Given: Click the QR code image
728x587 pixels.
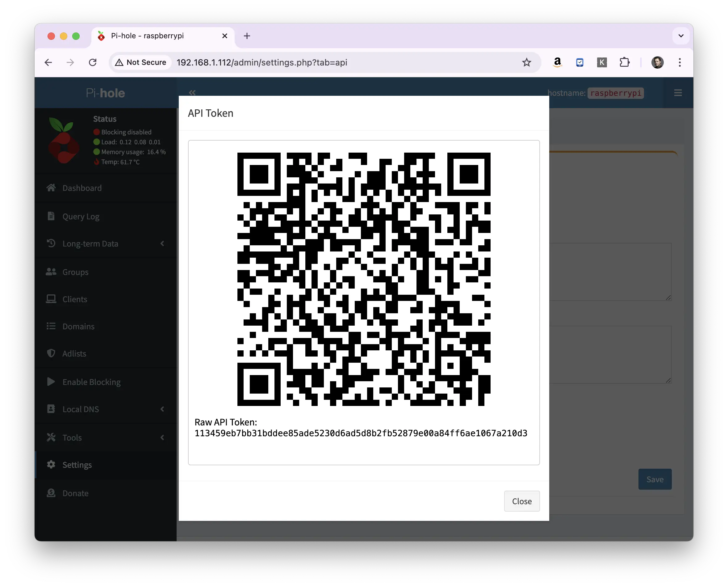Looking at the screenshot, I should 364,279.
